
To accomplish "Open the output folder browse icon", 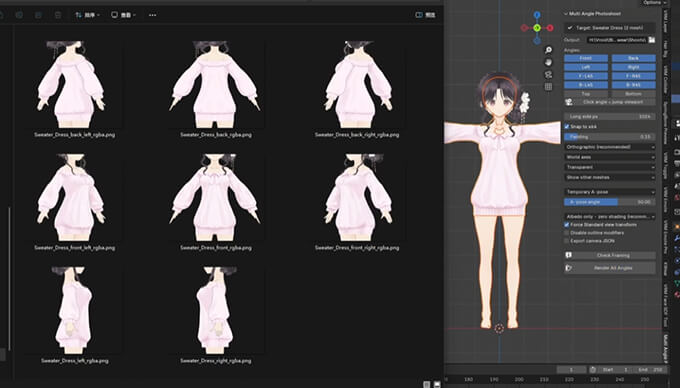I will tap(651, 39).
